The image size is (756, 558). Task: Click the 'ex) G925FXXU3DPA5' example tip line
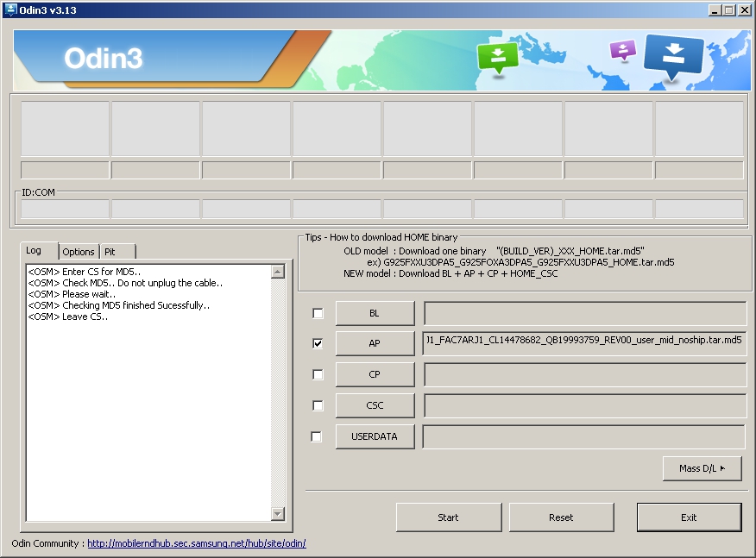520,263
